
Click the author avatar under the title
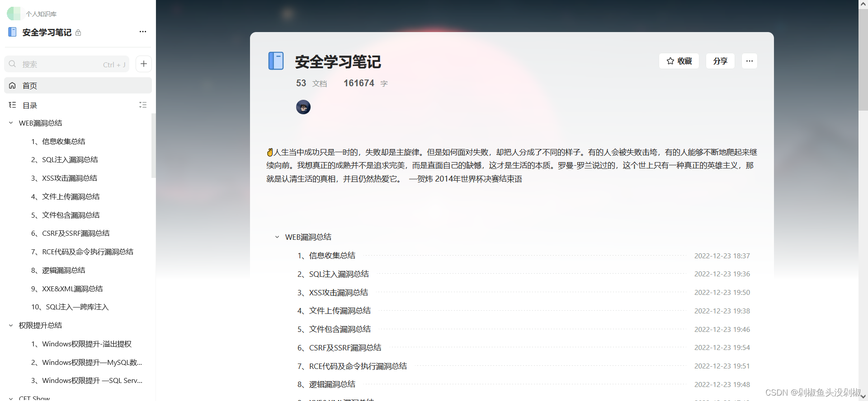tap(303, 107)
